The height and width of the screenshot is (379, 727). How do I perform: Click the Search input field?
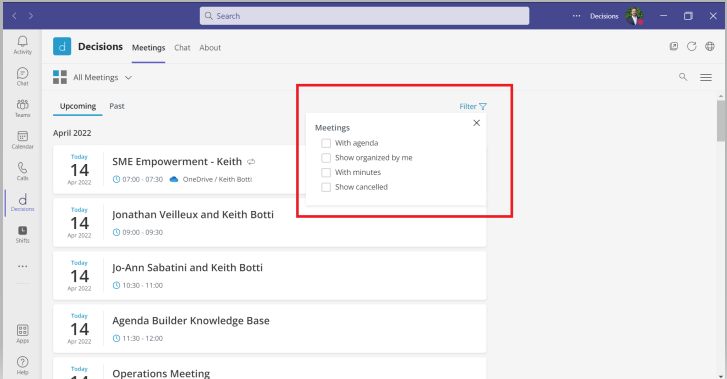point(364,16)
